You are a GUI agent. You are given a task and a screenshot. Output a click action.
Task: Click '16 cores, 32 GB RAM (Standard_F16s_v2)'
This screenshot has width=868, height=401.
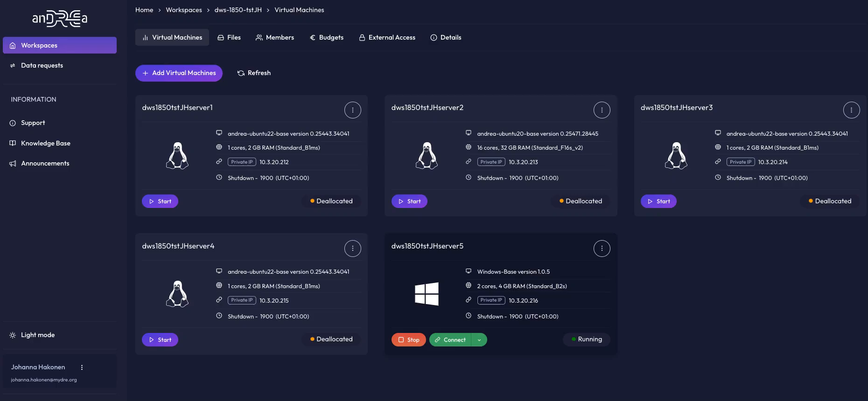(530, 148)
